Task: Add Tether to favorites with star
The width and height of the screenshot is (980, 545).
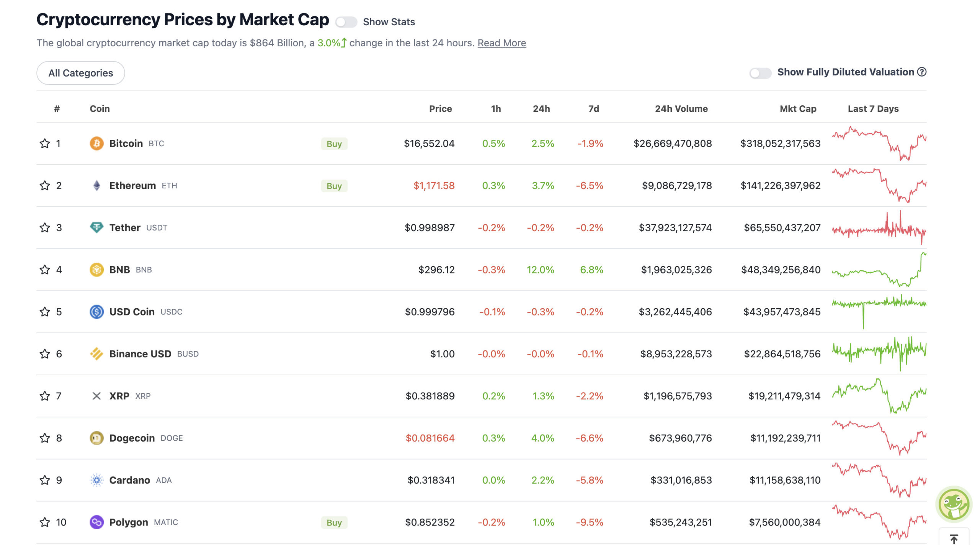Action: [45, 228]
